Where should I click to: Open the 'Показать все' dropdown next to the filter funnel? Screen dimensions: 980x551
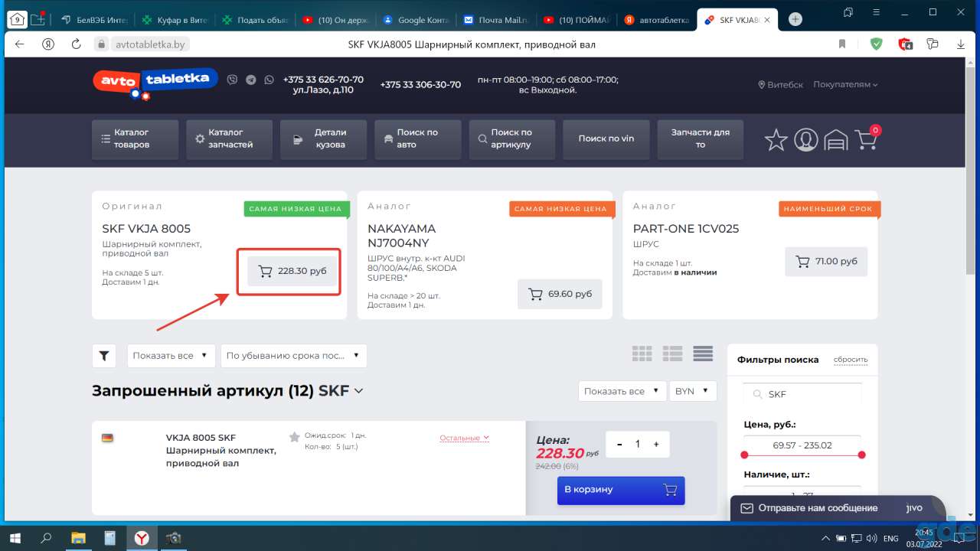[x=170, y=356]
